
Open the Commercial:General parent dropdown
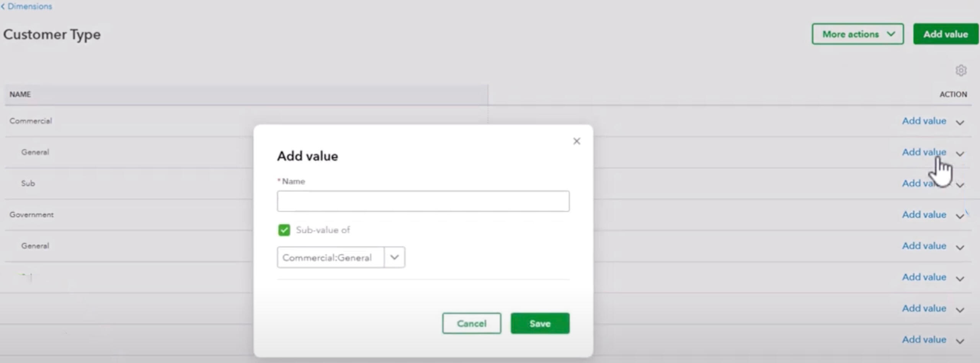click(x=394, y=257)
